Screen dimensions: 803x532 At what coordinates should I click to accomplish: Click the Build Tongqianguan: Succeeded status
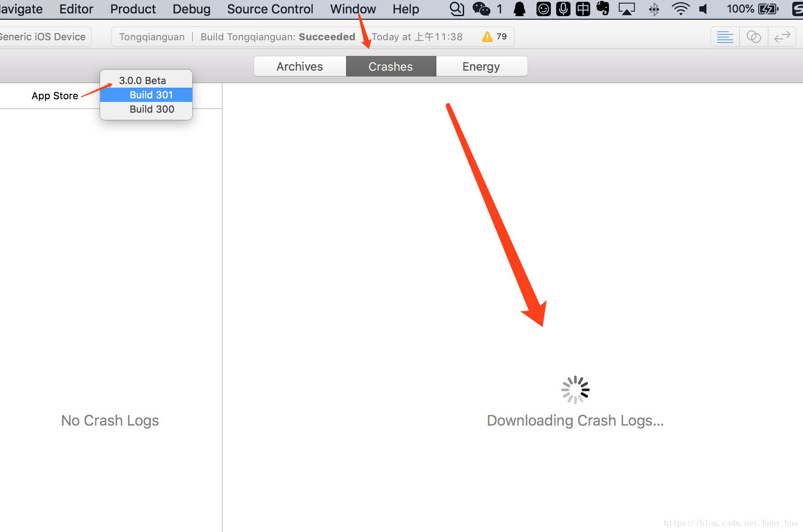click(x=278, y=37)
